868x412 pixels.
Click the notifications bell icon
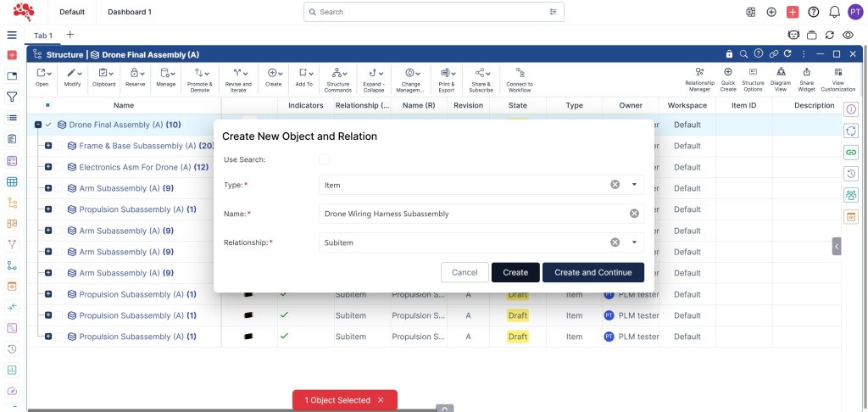[834, 12]
